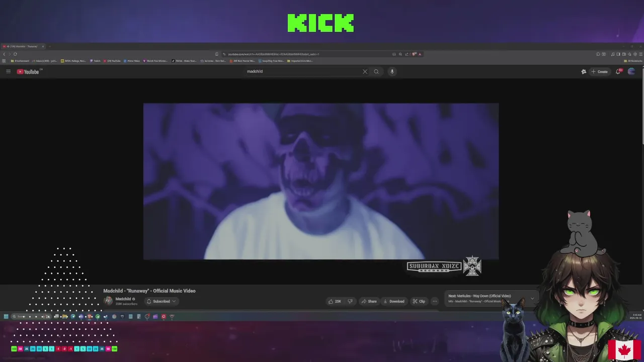Open YouTube notifications bell

[618, 71]
